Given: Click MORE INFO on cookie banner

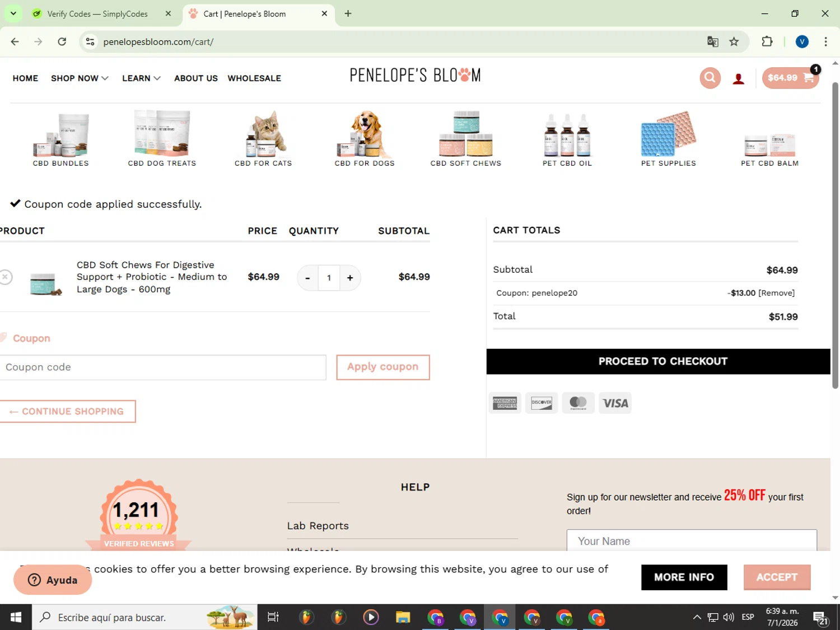Looking at the screenshot, I should 684,577.
